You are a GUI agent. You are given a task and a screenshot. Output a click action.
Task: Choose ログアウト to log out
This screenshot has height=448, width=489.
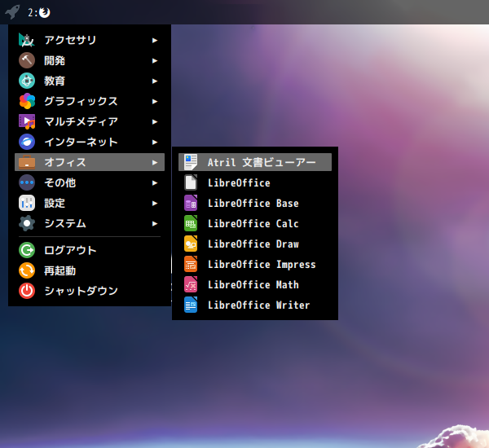[x=90, y=250]
